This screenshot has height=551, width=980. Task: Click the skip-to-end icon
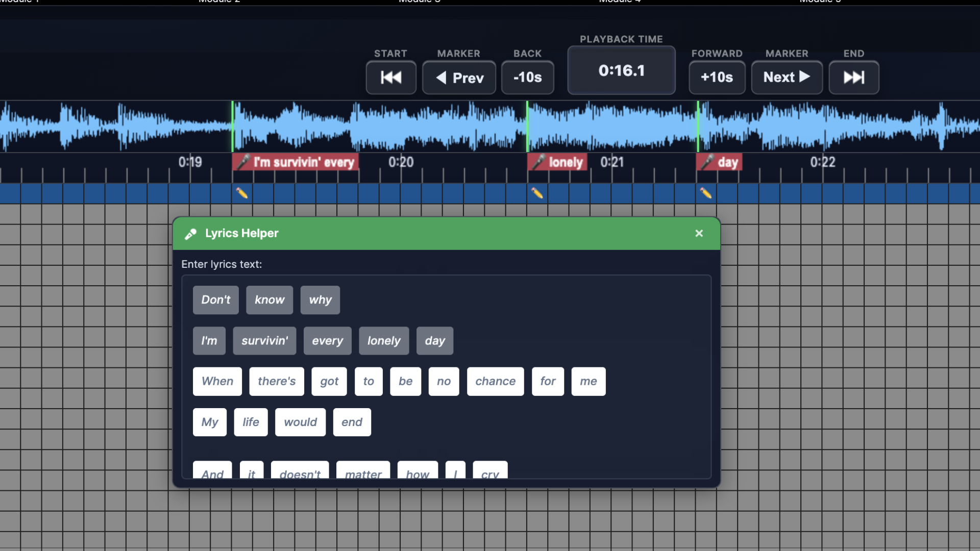click(853, 78)
